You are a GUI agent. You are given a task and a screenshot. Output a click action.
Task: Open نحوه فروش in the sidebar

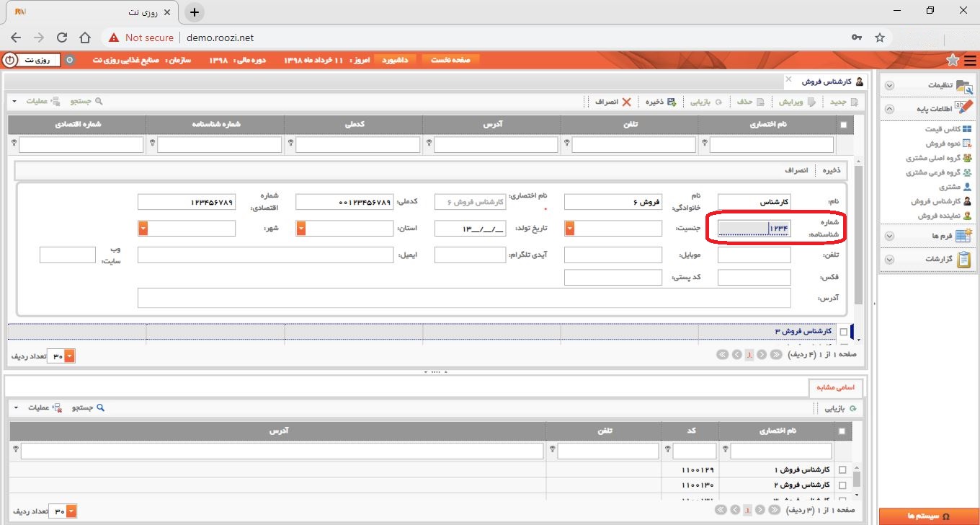tap(948, 144)
